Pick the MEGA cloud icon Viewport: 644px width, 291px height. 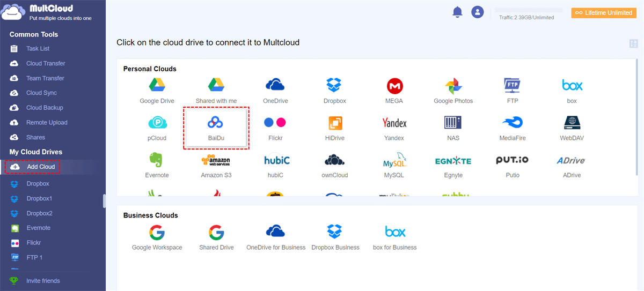pos(394,90)
